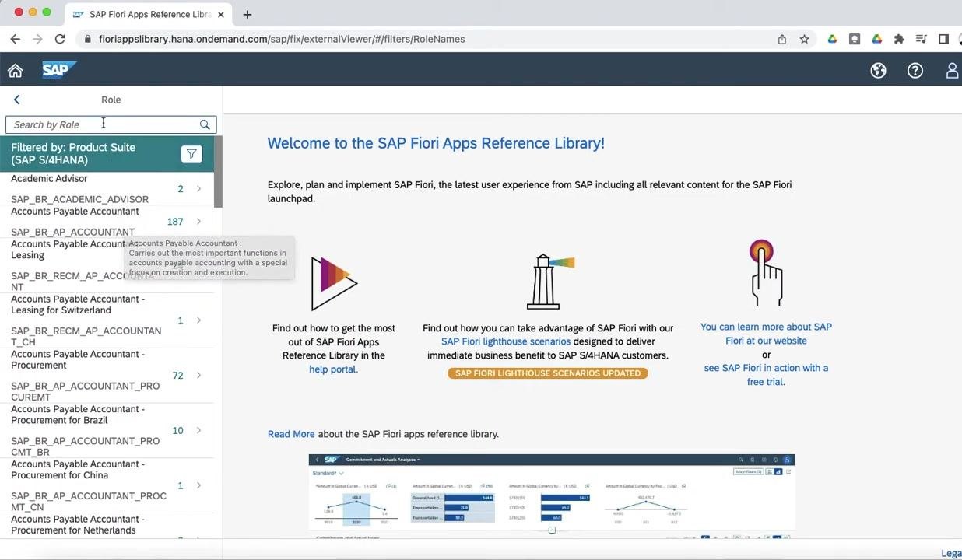Open the help question mark icon

pos(915,71)
